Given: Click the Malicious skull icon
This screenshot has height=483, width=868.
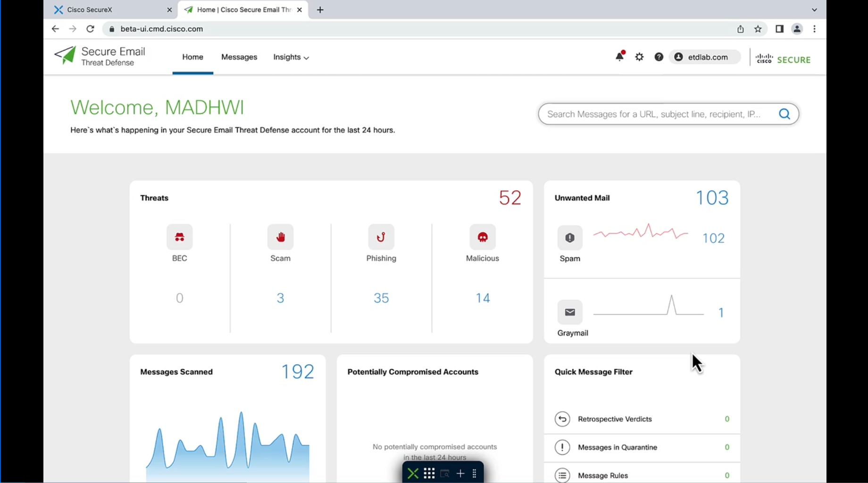Looking at the screenshot, I should tap(482, 237).
